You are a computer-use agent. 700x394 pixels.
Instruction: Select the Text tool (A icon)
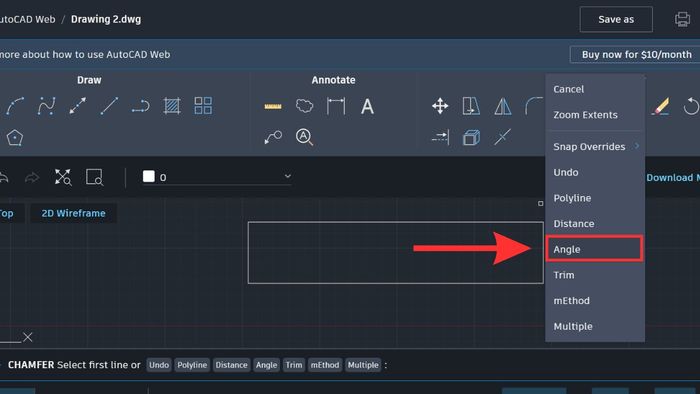(x=367, y=107)
